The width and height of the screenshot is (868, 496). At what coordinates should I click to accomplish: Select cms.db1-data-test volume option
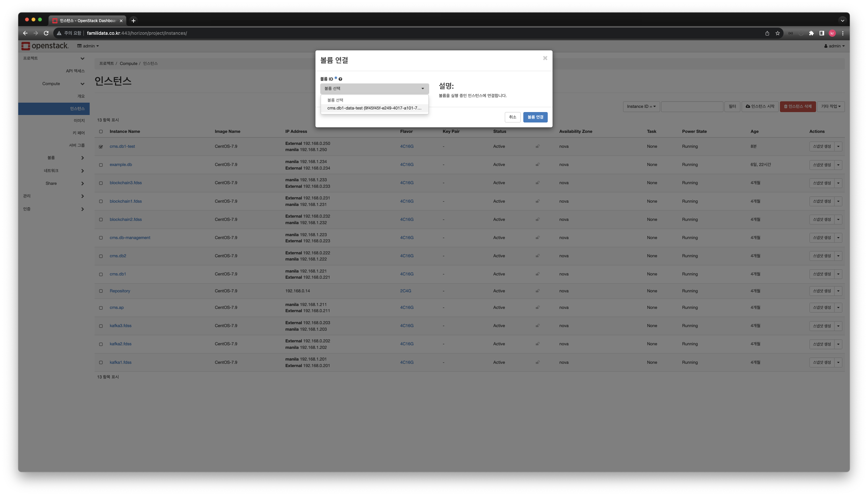[x=374, y=108]
